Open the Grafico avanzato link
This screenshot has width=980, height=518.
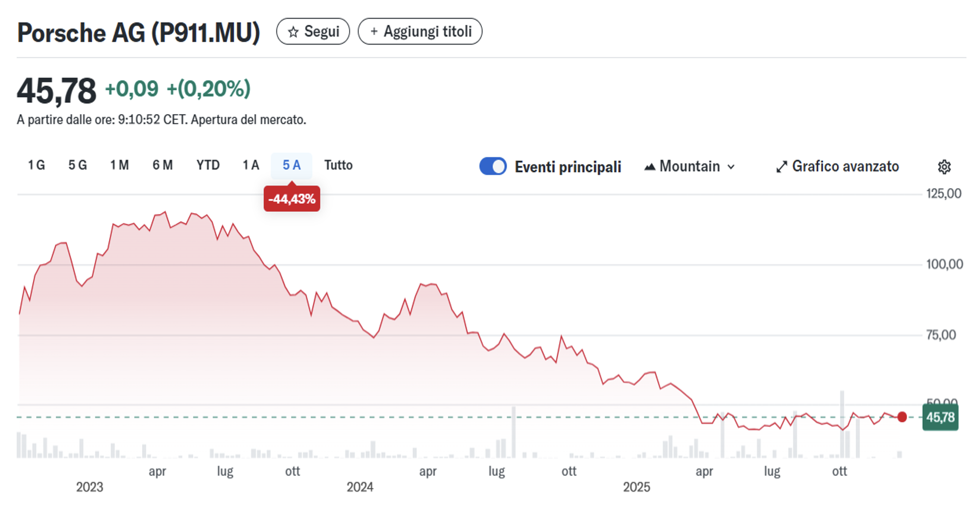845,166
